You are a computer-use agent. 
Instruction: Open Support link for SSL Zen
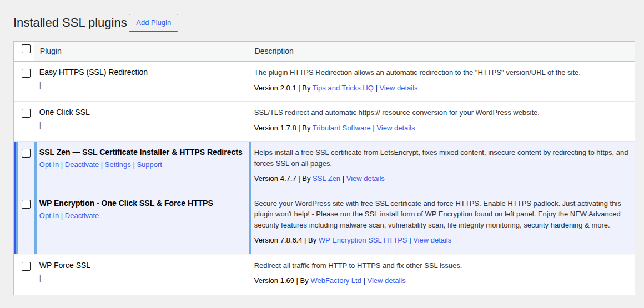pos(149,165)
